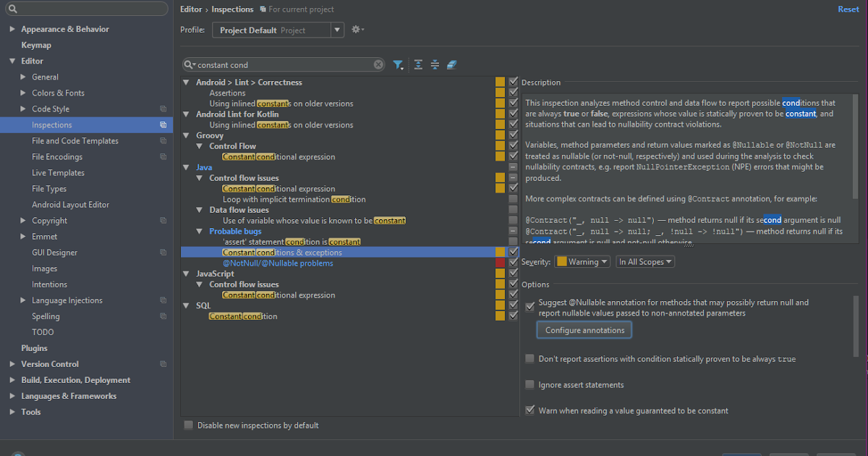Open the Warning severity dropdown
Viewport: 868px width, 456px height.
[583, 262]
